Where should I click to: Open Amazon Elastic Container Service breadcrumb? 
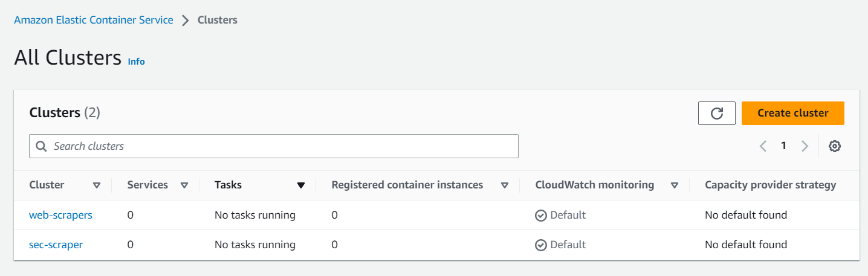click(x=94, y=20)
